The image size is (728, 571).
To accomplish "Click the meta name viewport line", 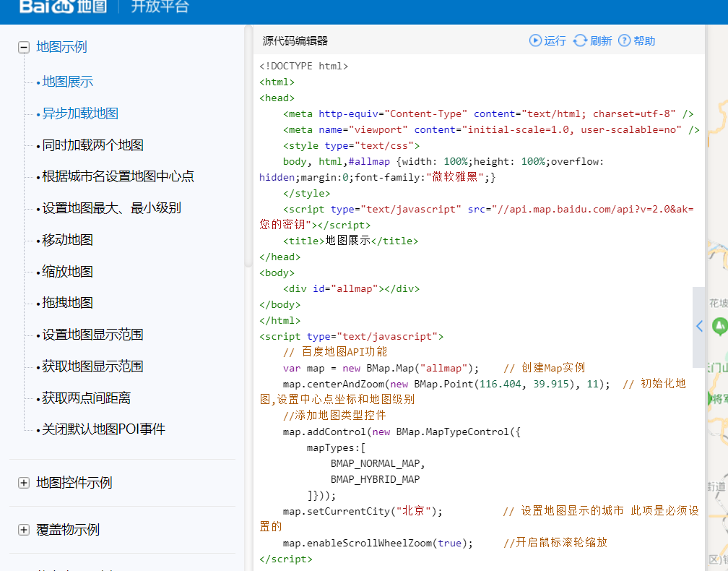I will click(491, 129).
